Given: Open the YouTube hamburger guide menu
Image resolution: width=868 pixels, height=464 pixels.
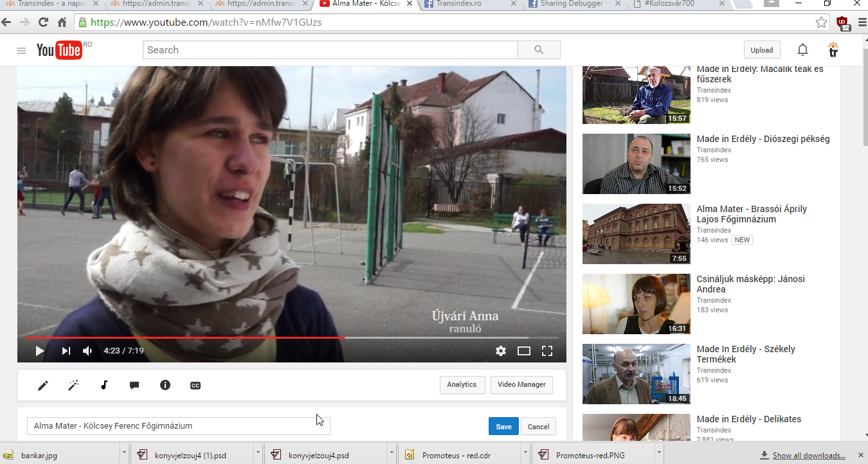Looking at the screenshot, I should 22,51.
